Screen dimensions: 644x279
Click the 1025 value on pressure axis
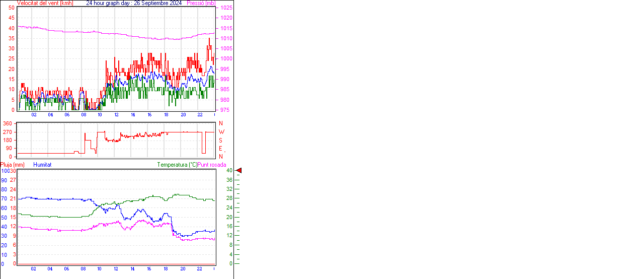pos(226,8)
